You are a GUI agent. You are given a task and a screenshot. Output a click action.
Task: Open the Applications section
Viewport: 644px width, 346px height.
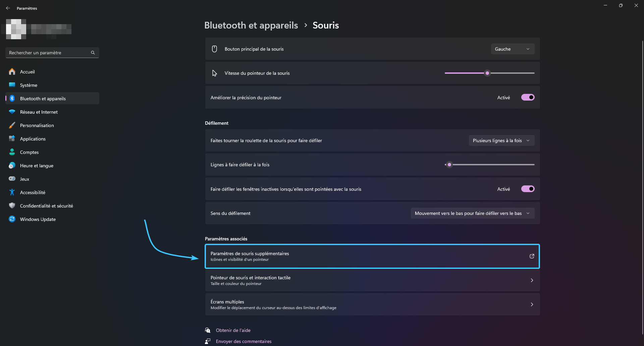[52, 138]
